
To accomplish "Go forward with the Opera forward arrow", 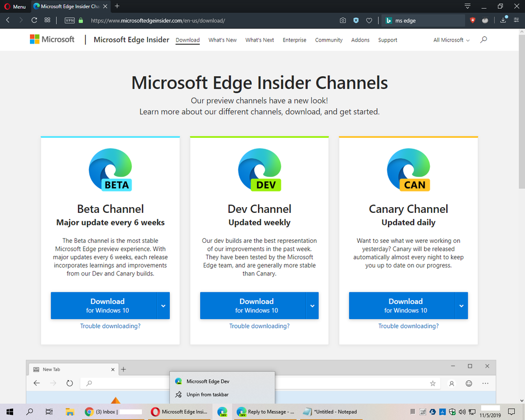I will tap(21, 21).
